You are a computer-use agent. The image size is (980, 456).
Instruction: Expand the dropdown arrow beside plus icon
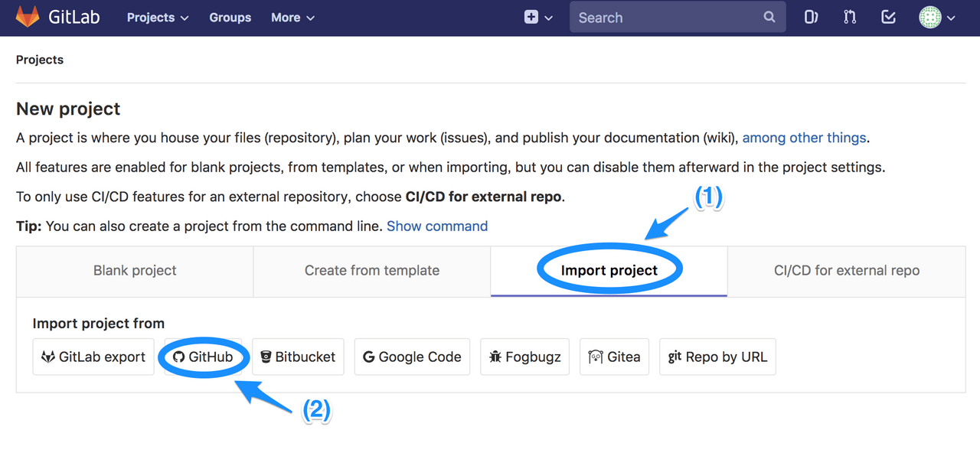point(548,18)
